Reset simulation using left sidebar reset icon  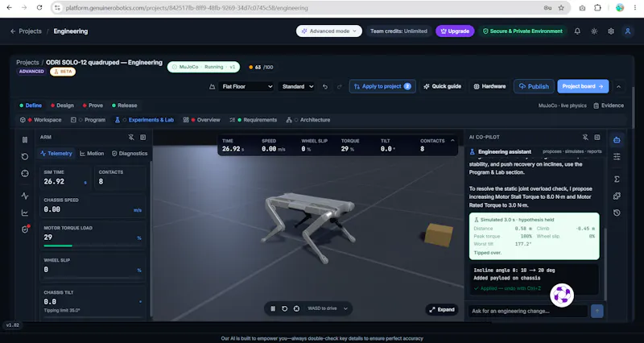[25, 156]
